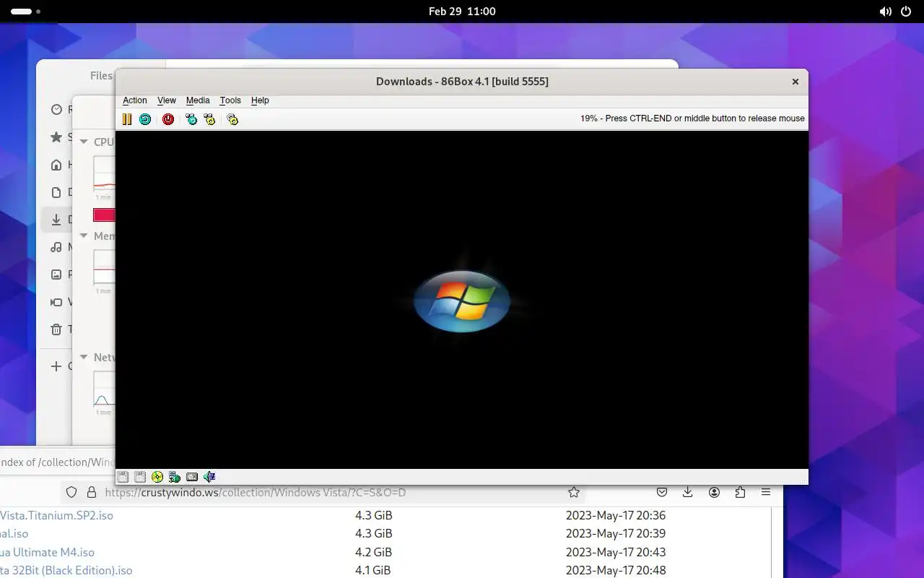
Task: Open the Media menu in 86Box
Action: (198, 100)
